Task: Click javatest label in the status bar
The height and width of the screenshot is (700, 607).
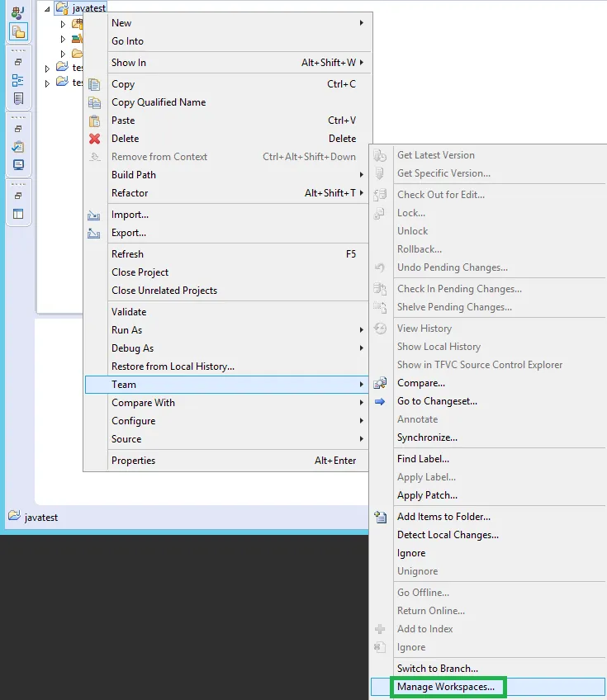Action: pyautogui.click(x=41, y=518)
